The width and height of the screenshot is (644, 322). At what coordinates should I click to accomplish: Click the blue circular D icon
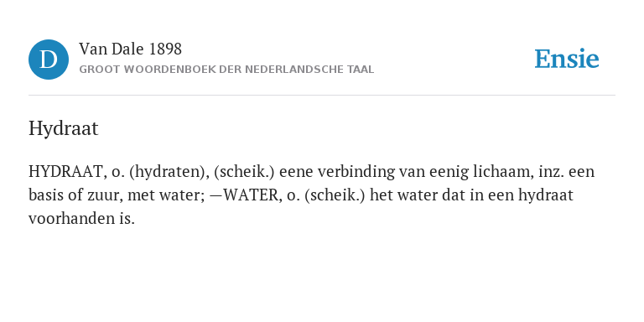(49, 60)
